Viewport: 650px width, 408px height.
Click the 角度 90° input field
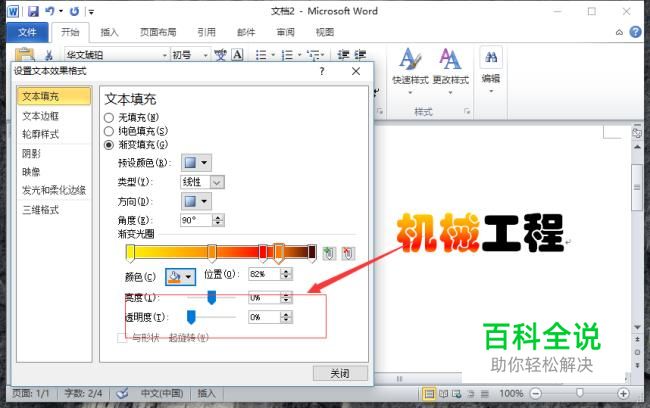[x=196, y=220]
